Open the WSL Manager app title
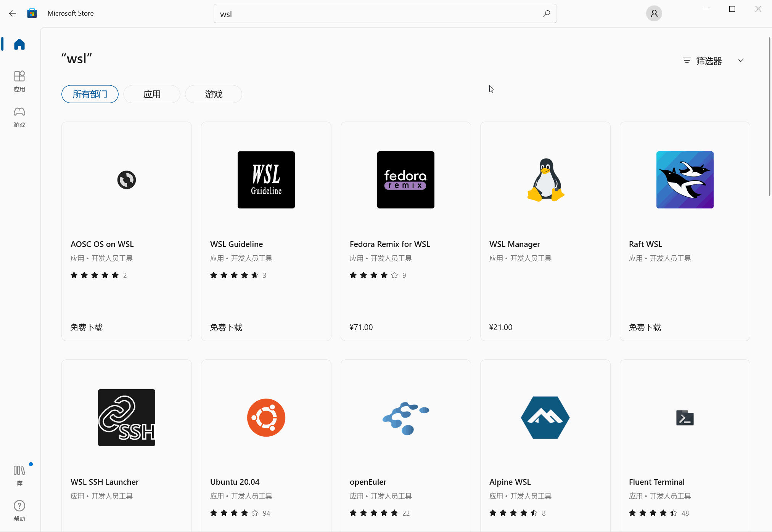This screenshot has height=532, width=772. [x=515, y=244]
